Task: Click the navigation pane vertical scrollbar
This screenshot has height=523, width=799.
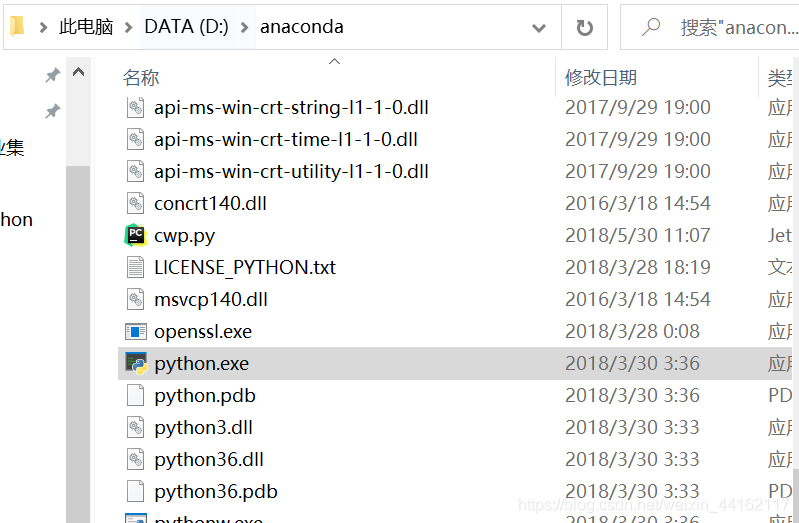Action: tap(78, 300)
